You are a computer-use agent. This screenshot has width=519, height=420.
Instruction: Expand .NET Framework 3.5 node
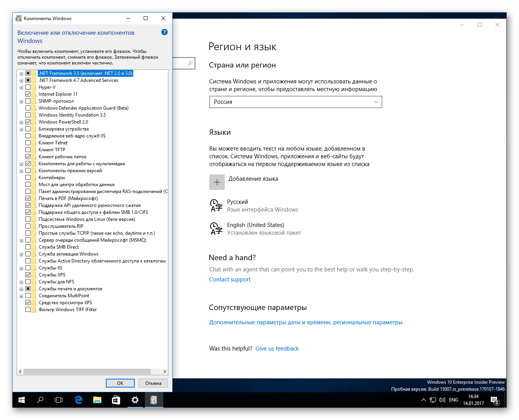(x=22, y=74)
